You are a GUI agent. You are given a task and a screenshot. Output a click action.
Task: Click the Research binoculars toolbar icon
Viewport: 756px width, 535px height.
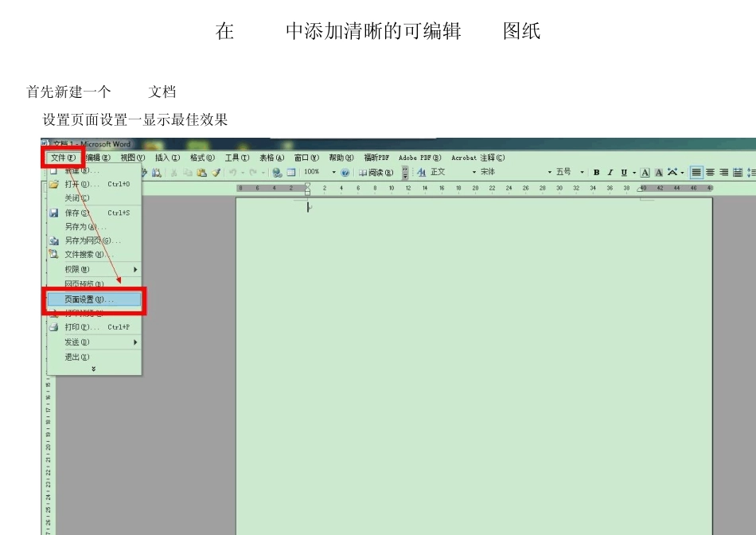pos(156,172)
